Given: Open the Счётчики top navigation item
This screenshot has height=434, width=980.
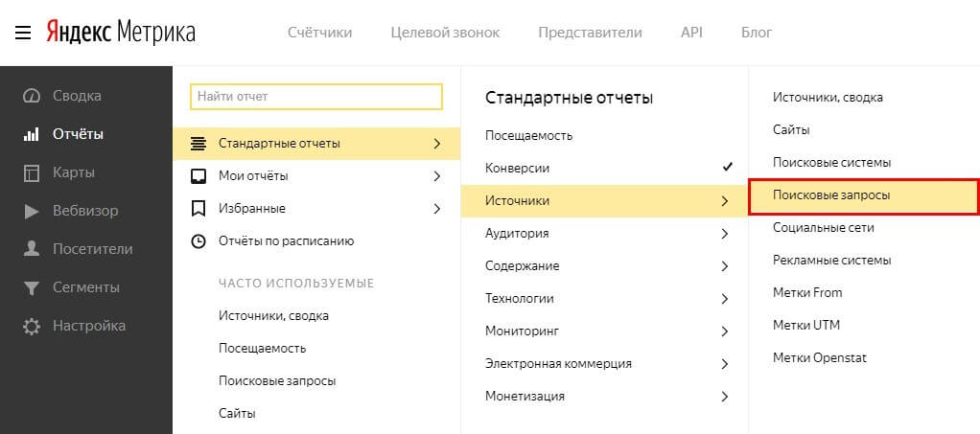Looking at the screenshot, I should click(x=319, y=33).
